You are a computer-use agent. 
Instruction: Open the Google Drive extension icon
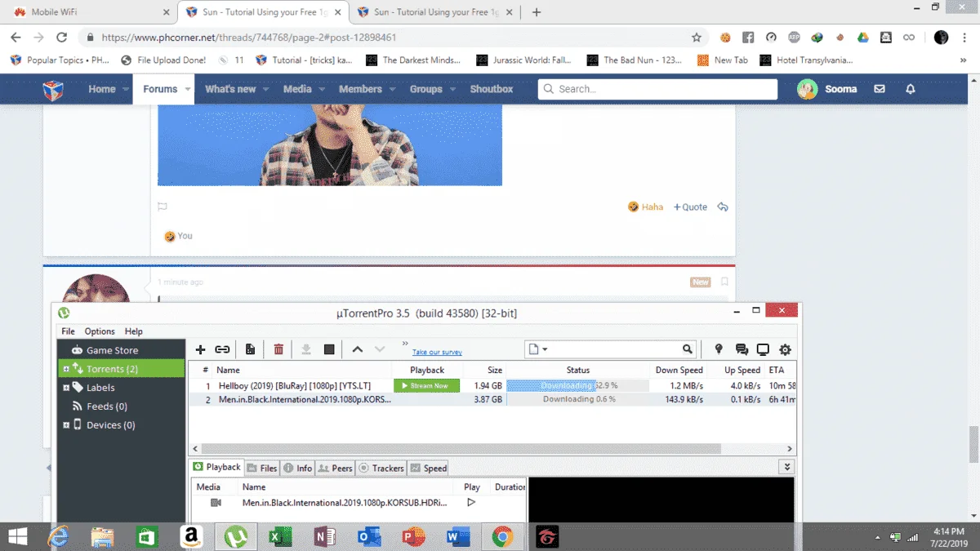coord(863,38)
